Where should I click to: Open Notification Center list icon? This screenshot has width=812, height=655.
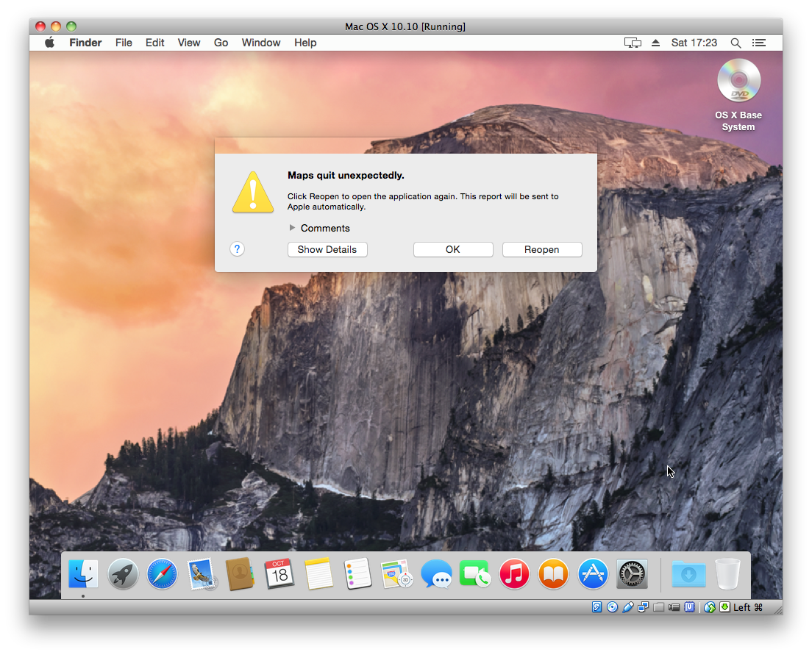click(758, 43)
